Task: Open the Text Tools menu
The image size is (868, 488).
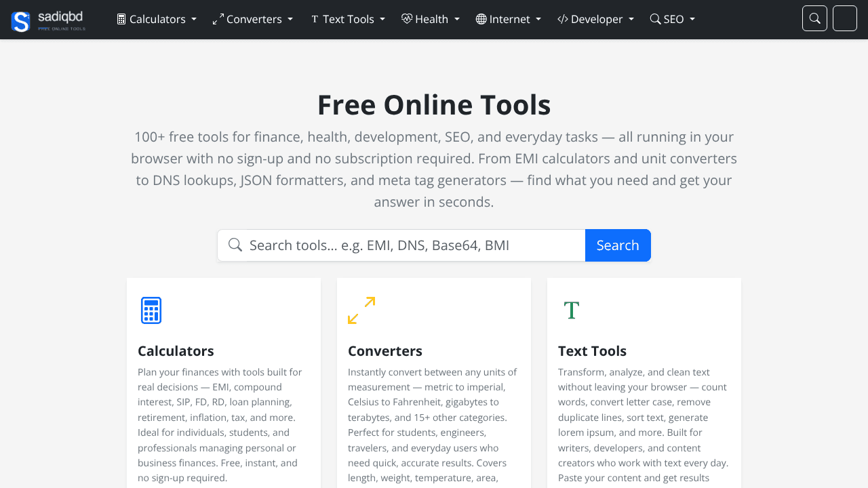Action: pos(348,19)
